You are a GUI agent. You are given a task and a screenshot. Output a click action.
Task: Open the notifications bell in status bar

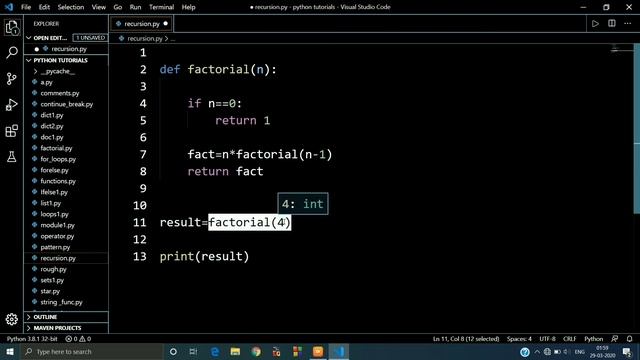point(629,339)
